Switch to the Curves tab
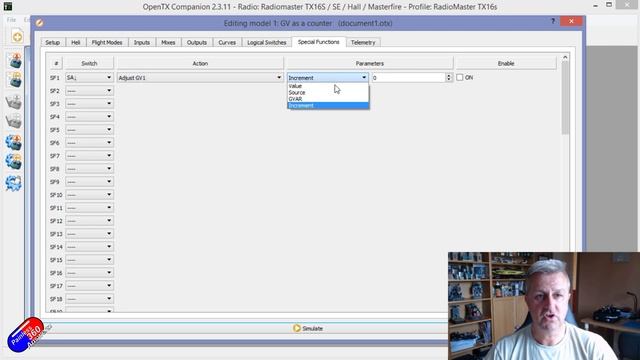The image size is (640, 360). [x=227, y=42]
